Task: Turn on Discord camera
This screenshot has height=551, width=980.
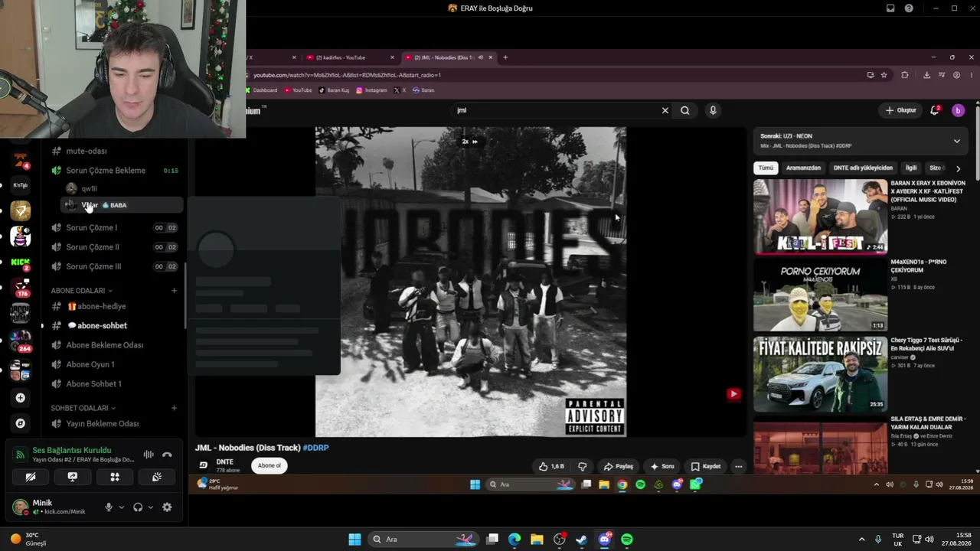Action: 31,477
